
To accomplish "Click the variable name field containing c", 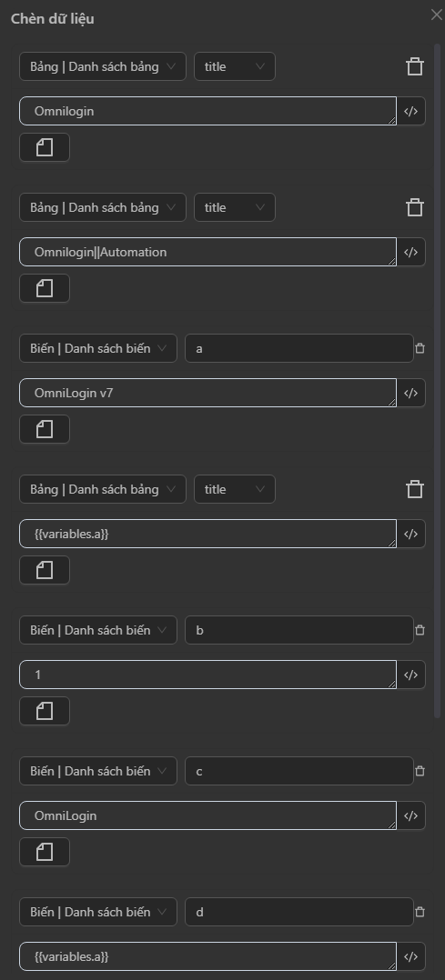I will (299, 771).
